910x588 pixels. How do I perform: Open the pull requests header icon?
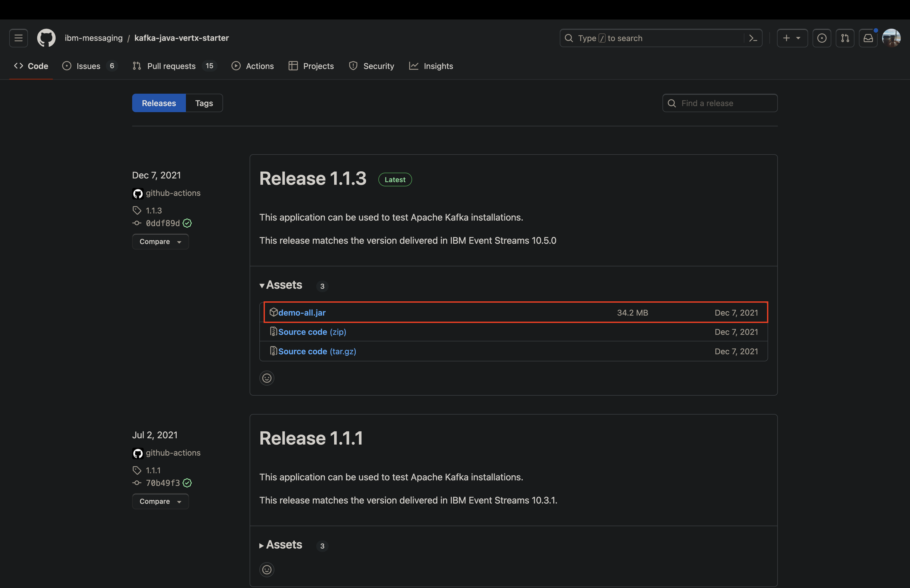845,38
